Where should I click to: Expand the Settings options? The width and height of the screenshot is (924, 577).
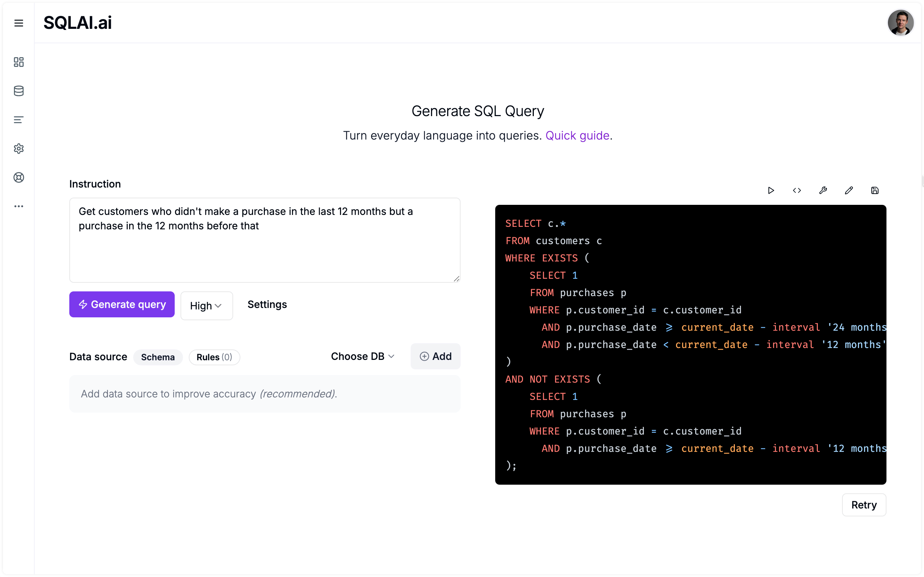[x=267, y=304]
